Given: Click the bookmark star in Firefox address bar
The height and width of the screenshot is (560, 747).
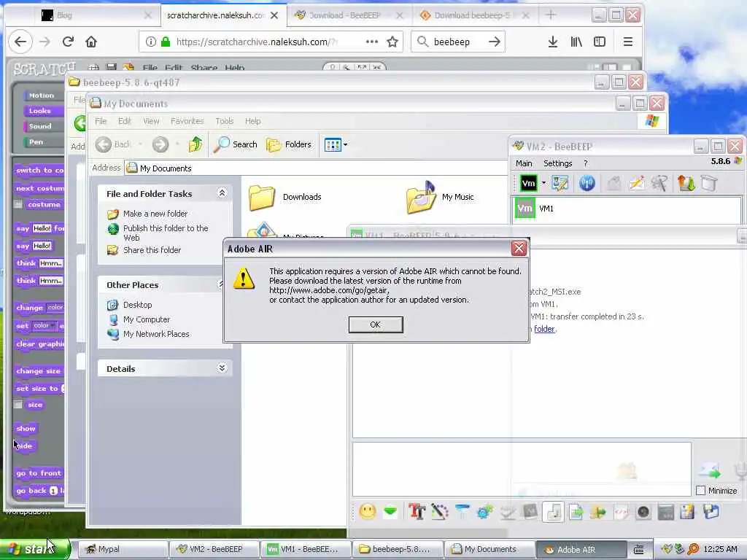Looking at the screenshot, I should click(x=392, y=42).
